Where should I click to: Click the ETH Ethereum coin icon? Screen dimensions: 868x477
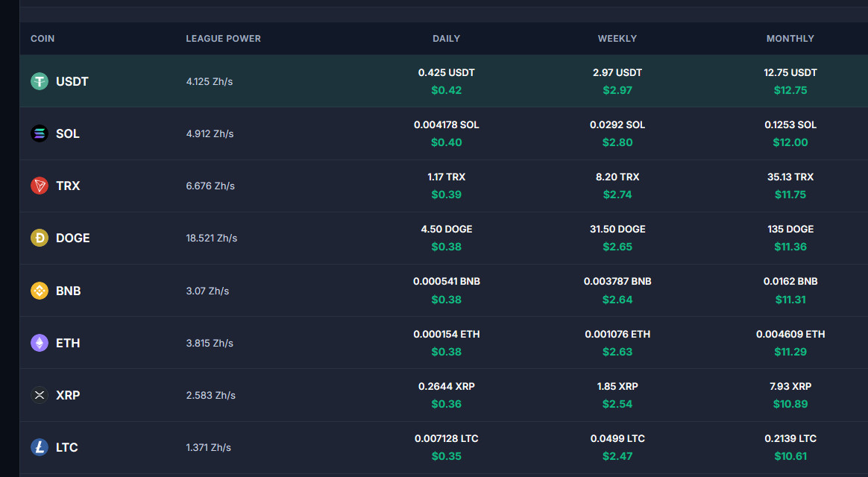40,343
